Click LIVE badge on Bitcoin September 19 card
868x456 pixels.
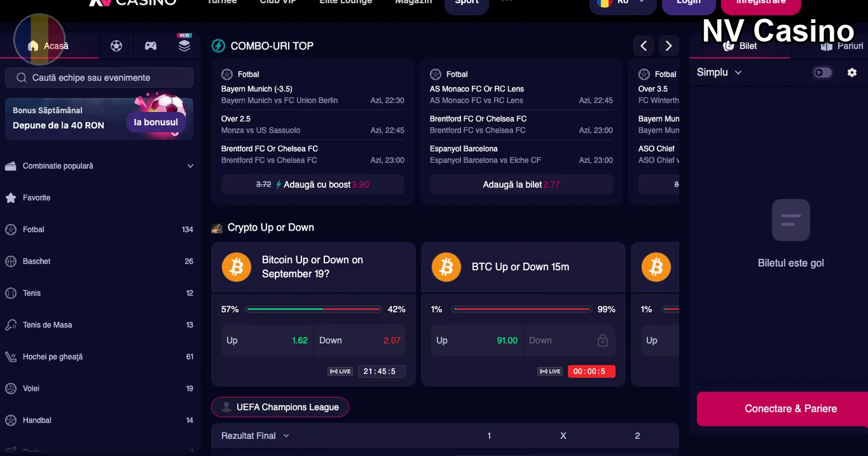click(340, 372)
